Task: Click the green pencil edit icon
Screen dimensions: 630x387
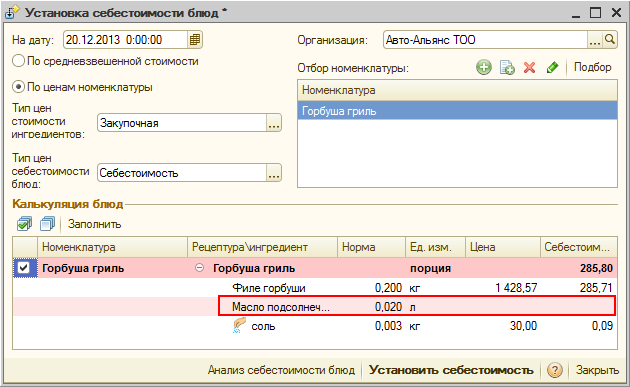Action: [552, 67]
